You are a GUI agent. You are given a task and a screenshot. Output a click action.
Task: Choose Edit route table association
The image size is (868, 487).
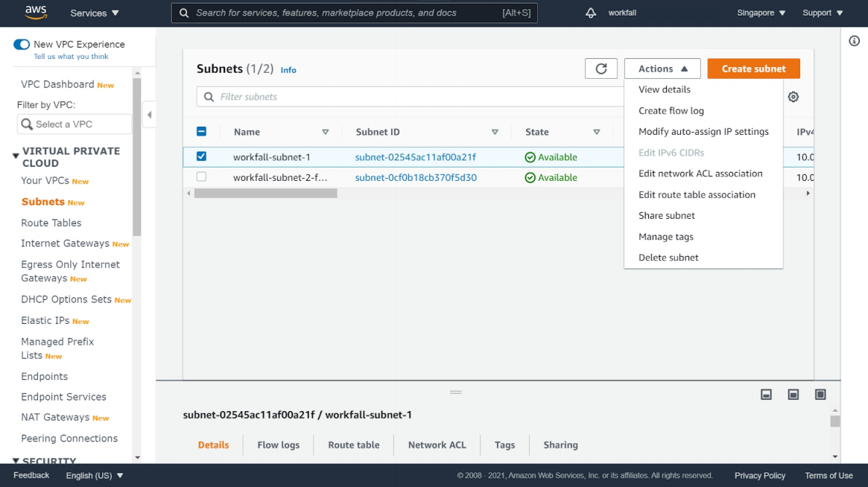[697, 194]
